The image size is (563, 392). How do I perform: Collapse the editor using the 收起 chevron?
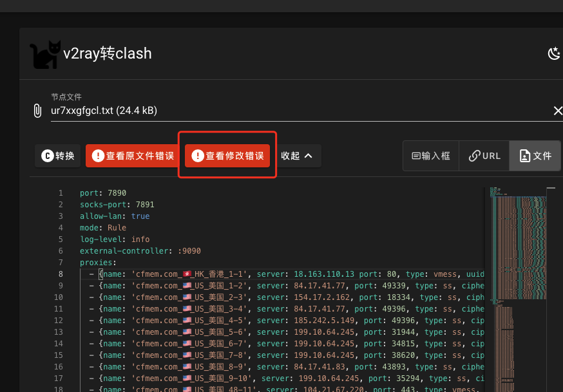(x=308, y=155)
